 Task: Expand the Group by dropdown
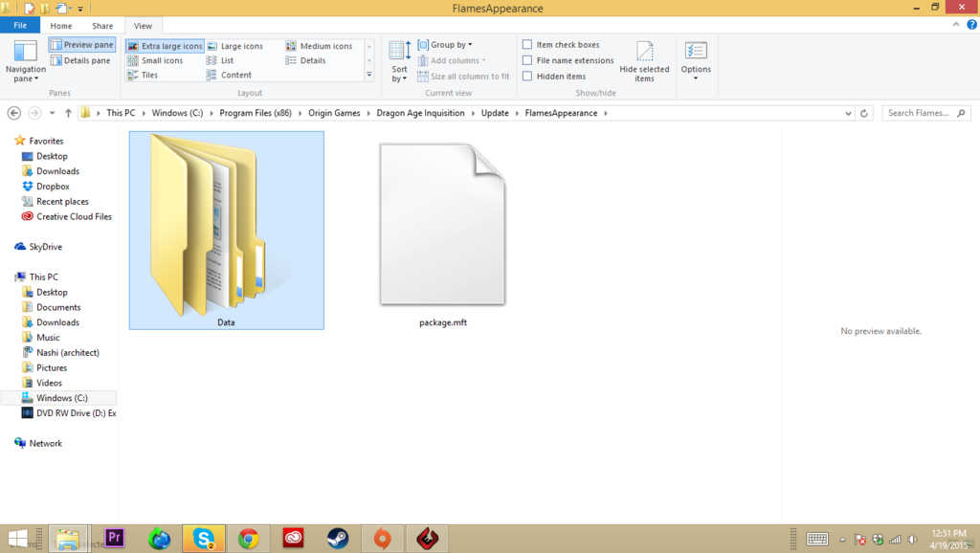coord(445,43)
